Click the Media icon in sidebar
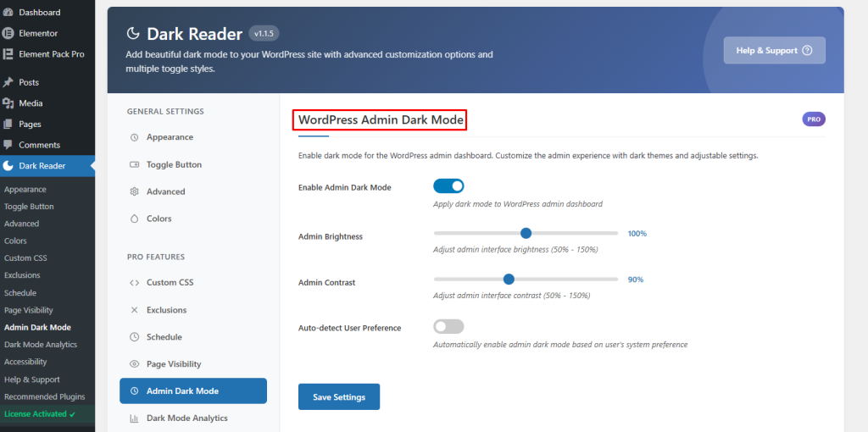Image resolution: width=868 pixels, height=432 pixels. (8, 103)
